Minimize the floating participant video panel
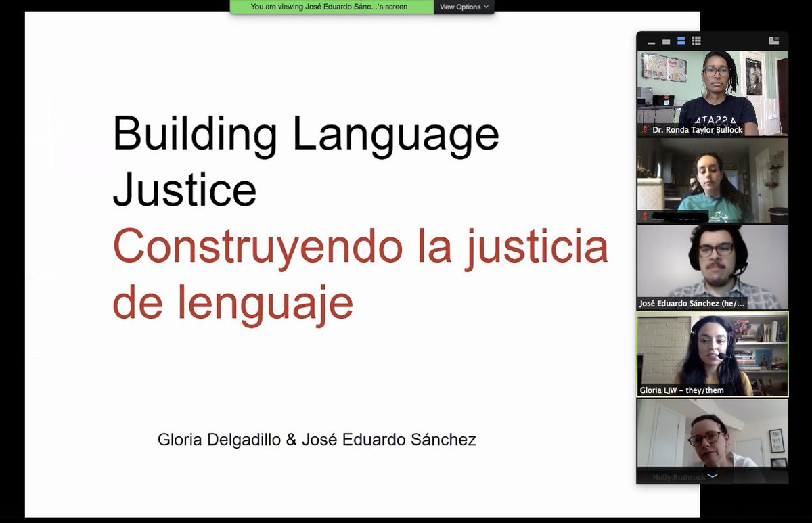This screenshot has width=812, height=523. pos(652,41)
